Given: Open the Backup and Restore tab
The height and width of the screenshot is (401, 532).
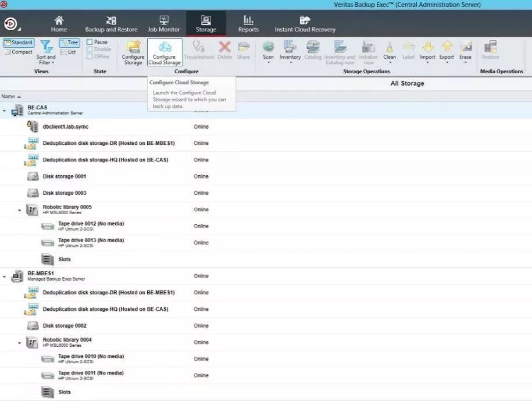Looking at the screenshot, I should (x=111, y=24).
